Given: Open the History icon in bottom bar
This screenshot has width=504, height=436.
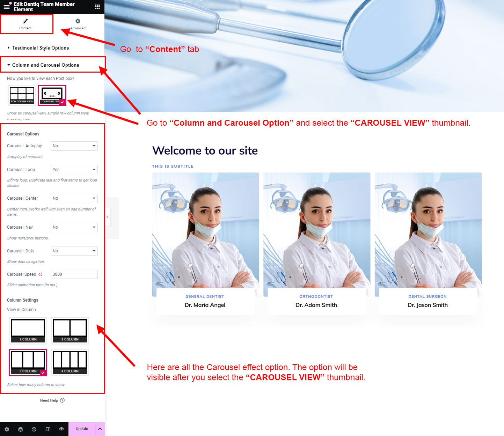Looking at the screenshot, I should (x=34, y=429).
